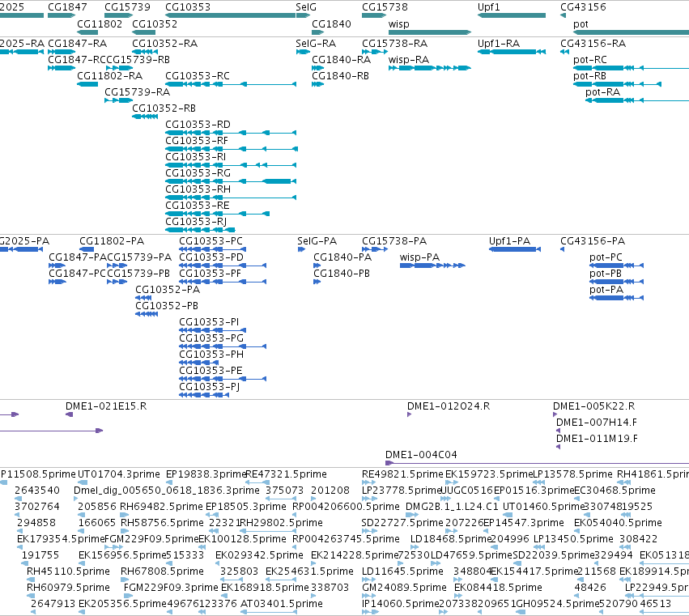
Task: Select the RH60979.5prime EST label
Action: point(68,588)
